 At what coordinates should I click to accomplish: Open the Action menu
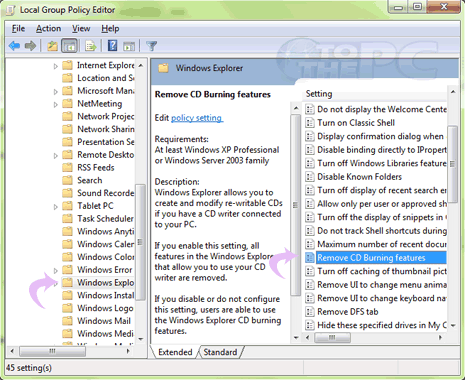click(x=48, y=29)
